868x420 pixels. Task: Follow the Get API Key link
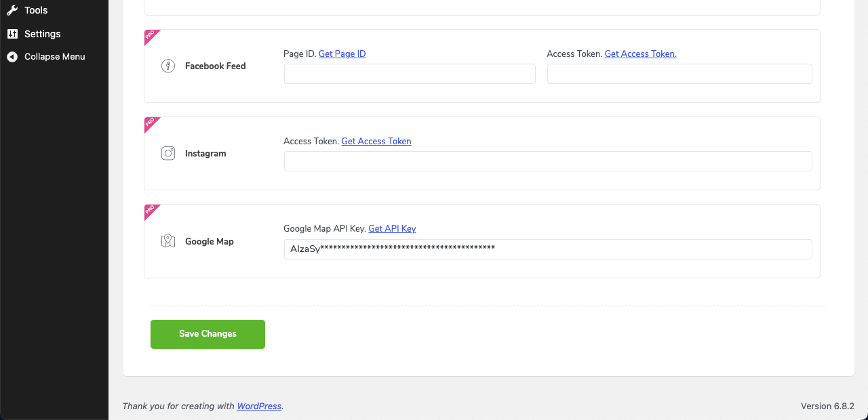(392, 228)
